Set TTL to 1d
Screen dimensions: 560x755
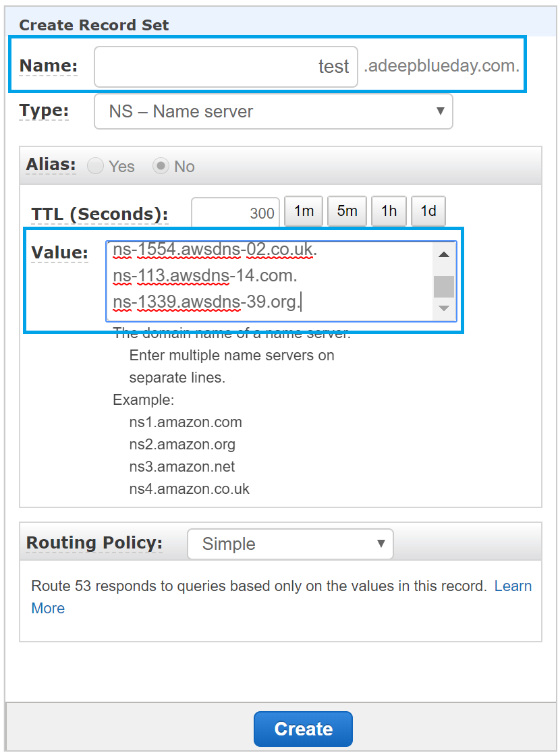[428, 211]
